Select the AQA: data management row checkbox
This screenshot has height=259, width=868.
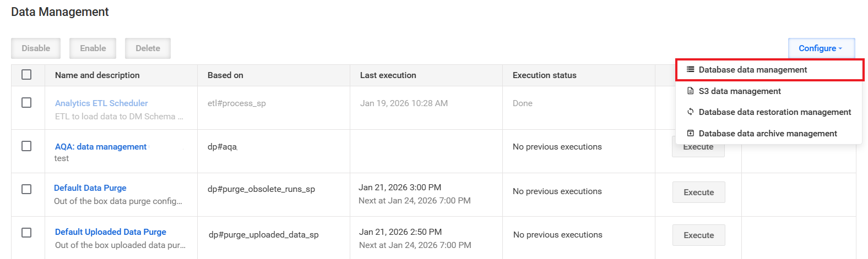coord(26,146)
